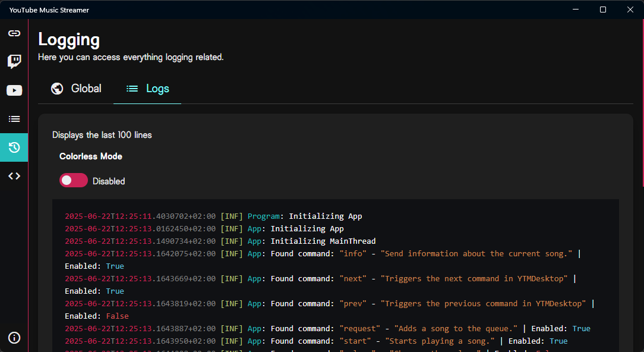Screen dimensions: 644x352
Task: Click log entry for "request" command
Action: (x=328, y=329)
